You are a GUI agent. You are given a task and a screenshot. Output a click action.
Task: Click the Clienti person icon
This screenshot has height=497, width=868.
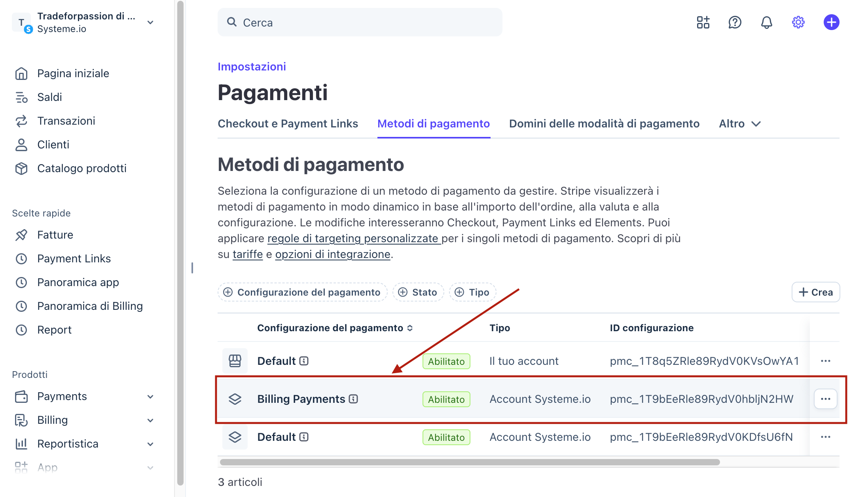click(x=21, y=145)
